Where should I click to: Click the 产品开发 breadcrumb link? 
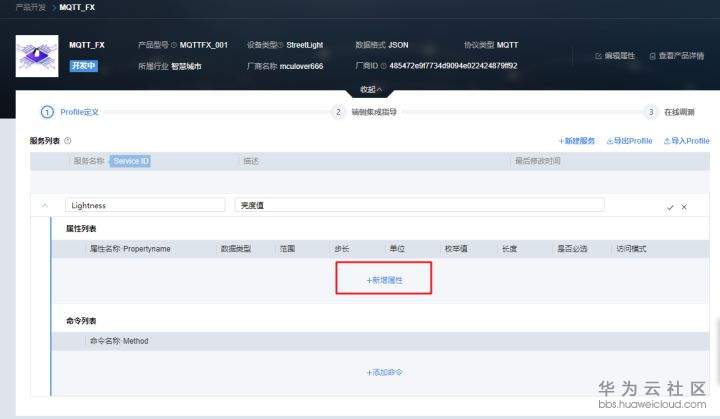(x=30, y=7)
